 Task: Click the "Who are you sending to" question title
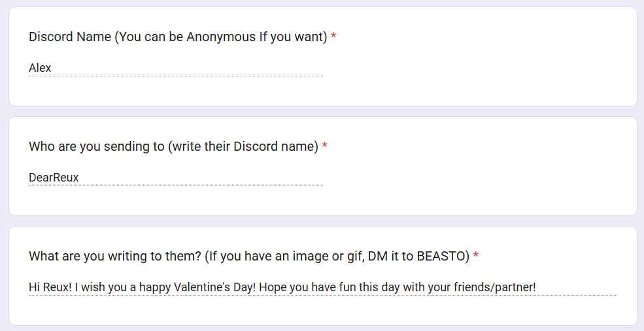96,147
